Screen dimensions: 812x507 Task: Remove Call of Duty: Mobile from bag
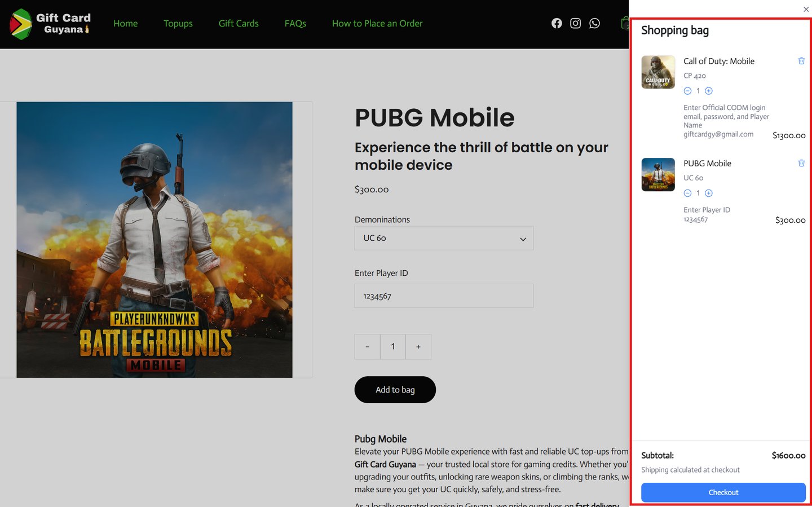tap(801, 61)
